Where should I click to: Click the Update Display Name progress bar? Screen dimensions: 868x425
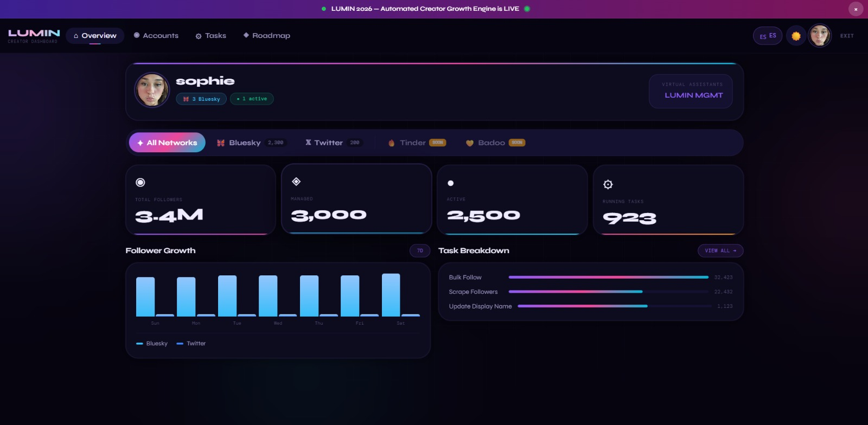point(615,306)
